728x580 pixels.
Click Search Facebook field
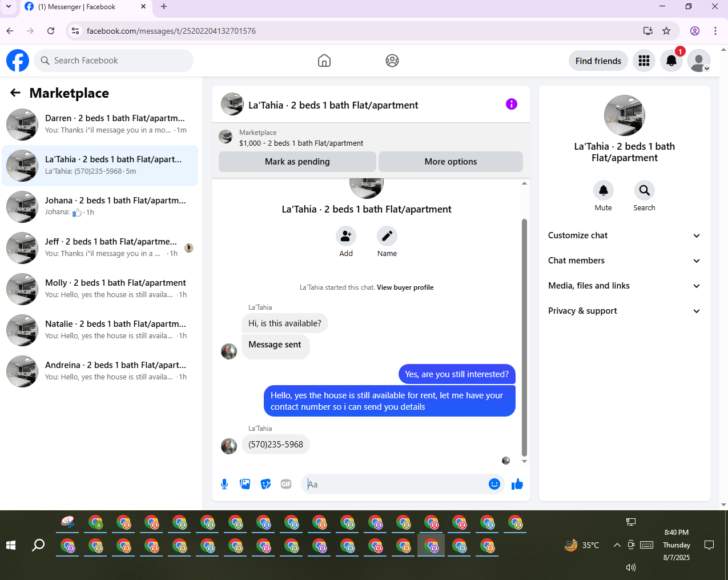coord(114,61)
